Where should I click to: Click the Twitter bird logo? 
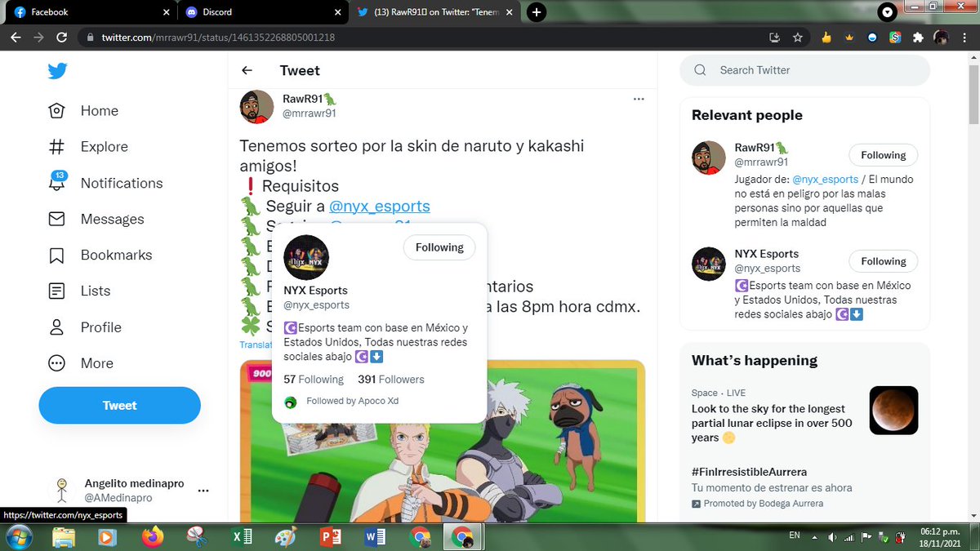pyautogui.click(x=57, y=71)
